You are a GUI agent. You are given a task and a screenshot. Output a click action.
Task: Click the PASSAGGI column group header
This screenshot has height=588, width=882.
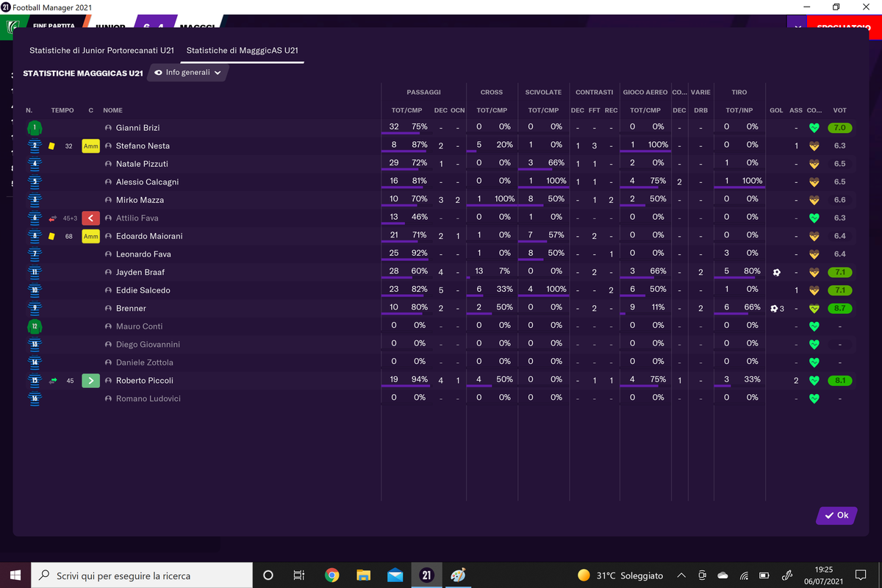point(424,93)
